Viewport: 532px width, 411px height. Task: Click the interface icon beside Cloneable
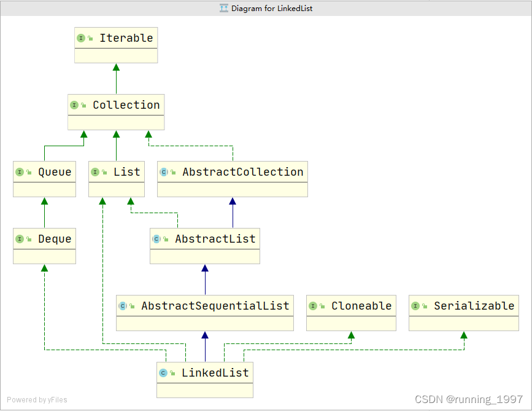click(312, 306)
